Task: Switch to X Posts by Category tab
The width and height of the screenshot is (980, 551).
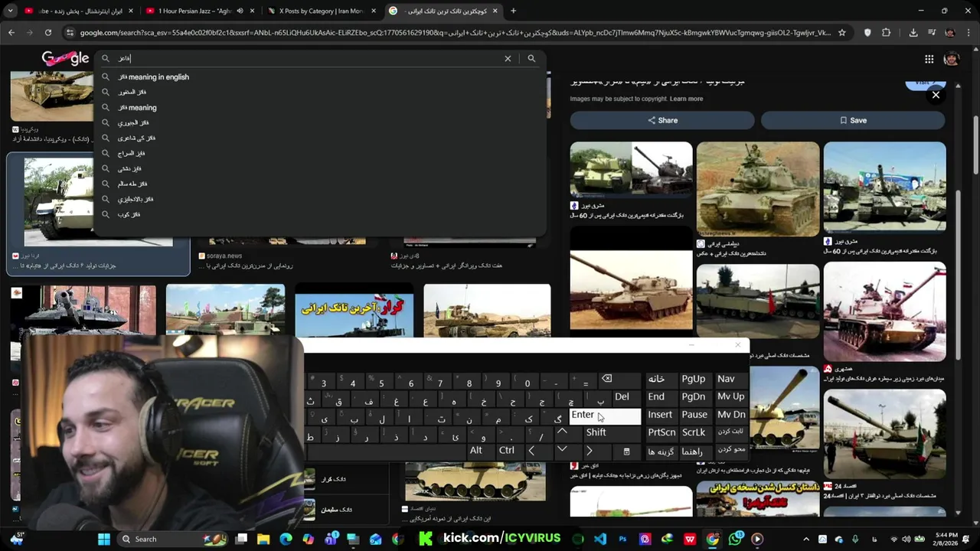Action: click(x=320, y=11)
